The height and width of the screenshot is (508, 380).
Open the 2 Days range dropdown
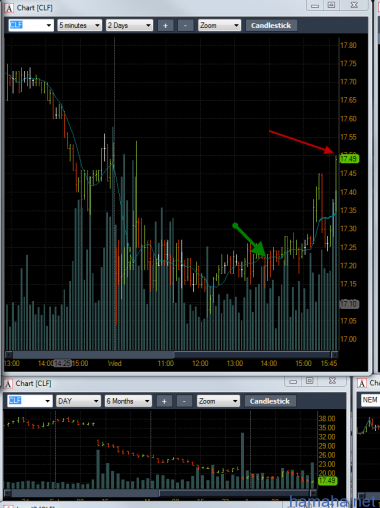pos(129,25)
